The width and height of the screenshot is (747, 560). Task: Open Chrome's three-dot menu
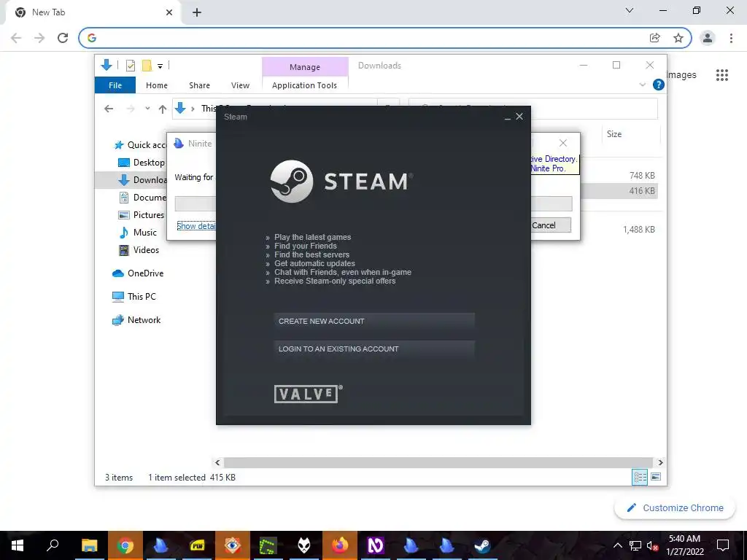pos(731,38)
